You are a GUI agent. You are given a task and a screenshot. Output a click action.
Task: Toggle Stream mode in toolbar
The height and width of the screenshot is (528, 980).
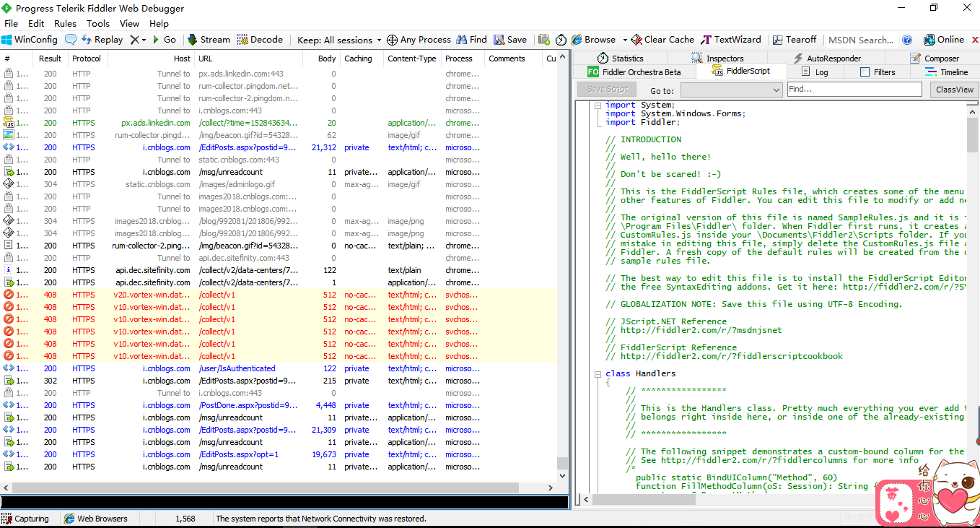coord(209,40)
